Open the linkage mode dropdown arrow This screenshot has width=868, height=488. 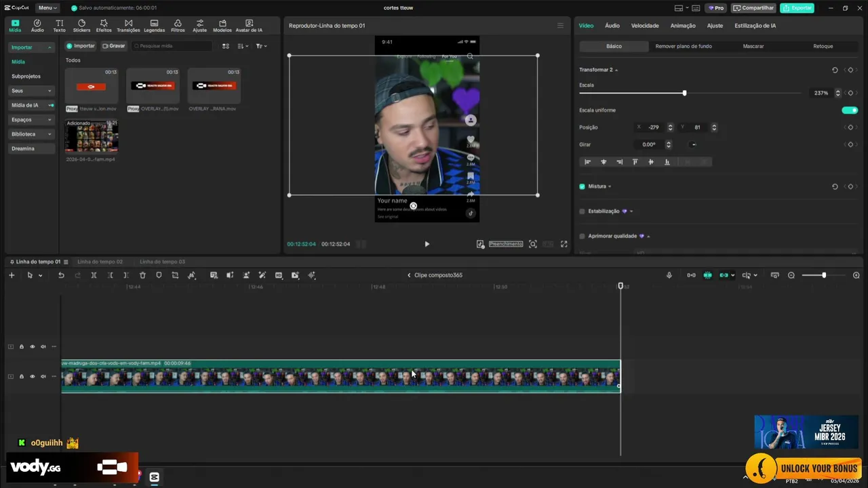(x=732, y=275)
